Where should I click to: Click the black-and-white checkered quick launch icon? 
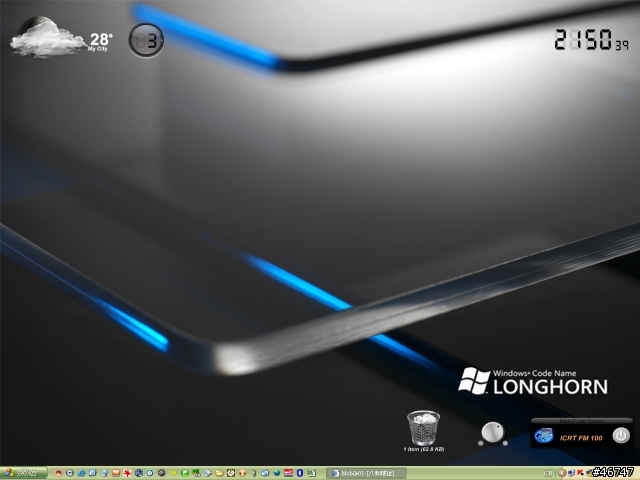[231, 473]
